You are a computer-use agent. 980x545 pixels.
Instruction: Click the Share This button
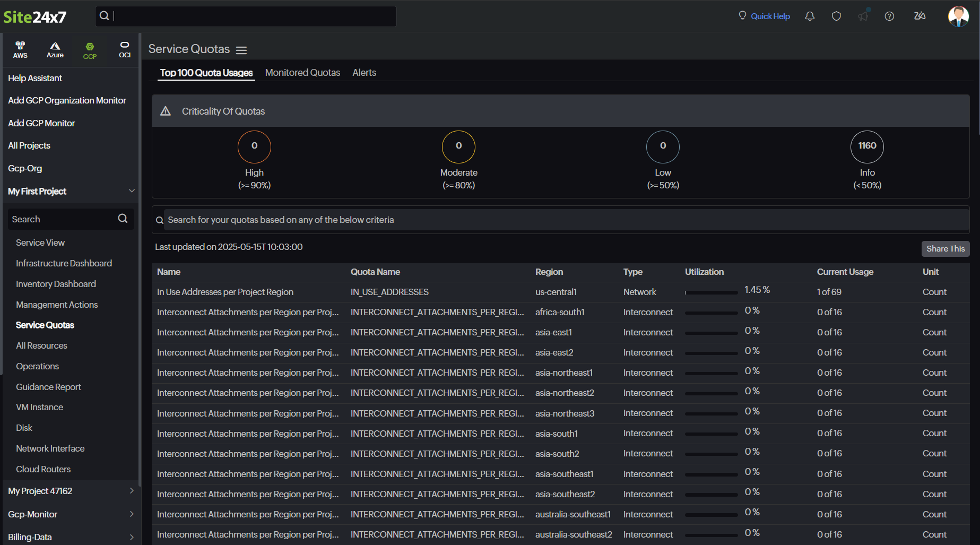pos(945,249)
